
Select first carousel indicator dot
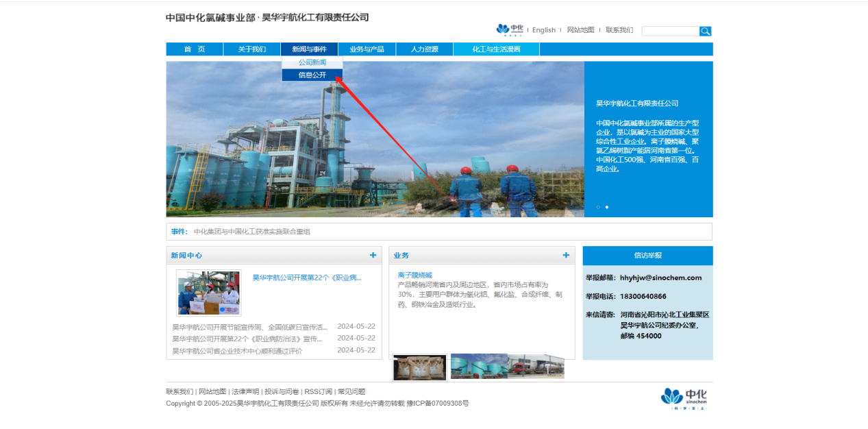click(x=598, y=207)
